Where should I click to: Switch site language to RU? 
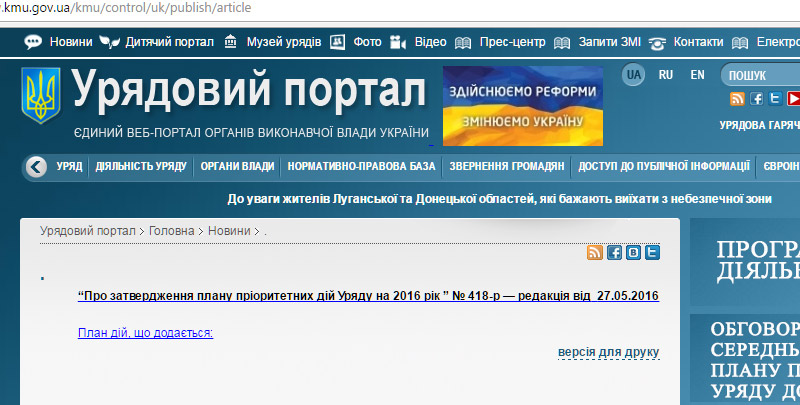tap(666, 75)
